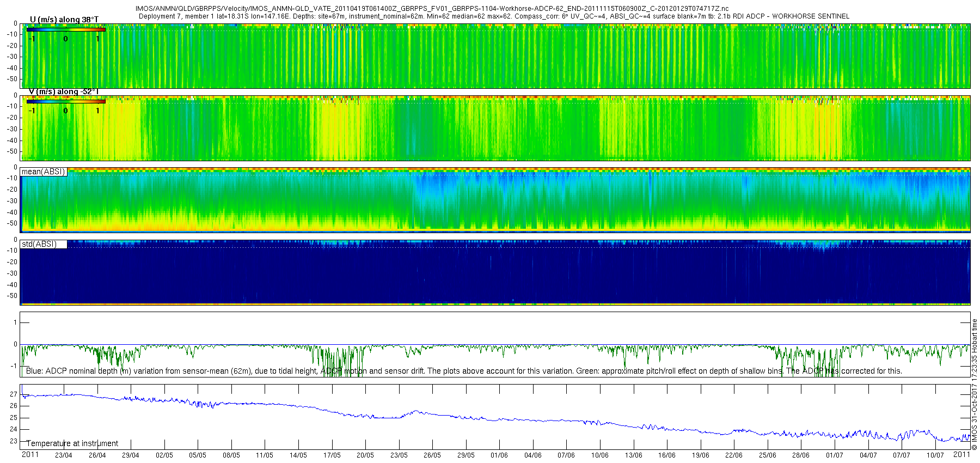
Task: Click the blue/green depth variation caption text
Action: pos(464,371)
